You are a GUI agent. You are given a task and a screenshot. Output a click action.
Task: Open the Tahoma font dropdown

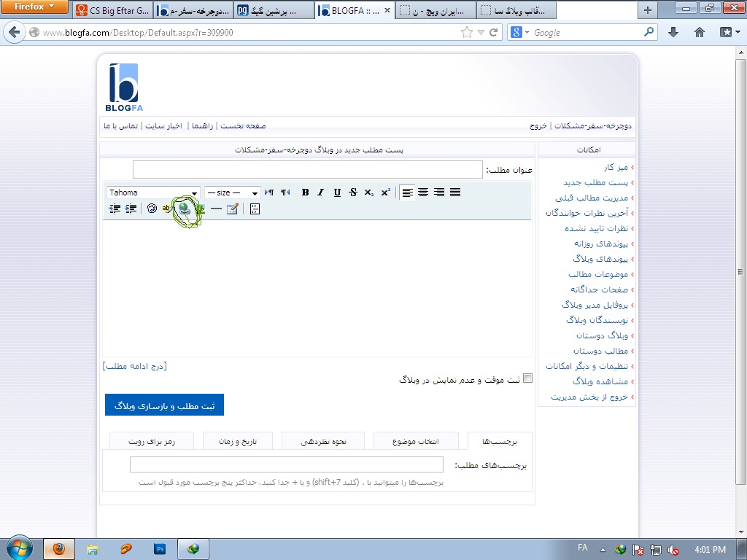(x=154, y=192)
